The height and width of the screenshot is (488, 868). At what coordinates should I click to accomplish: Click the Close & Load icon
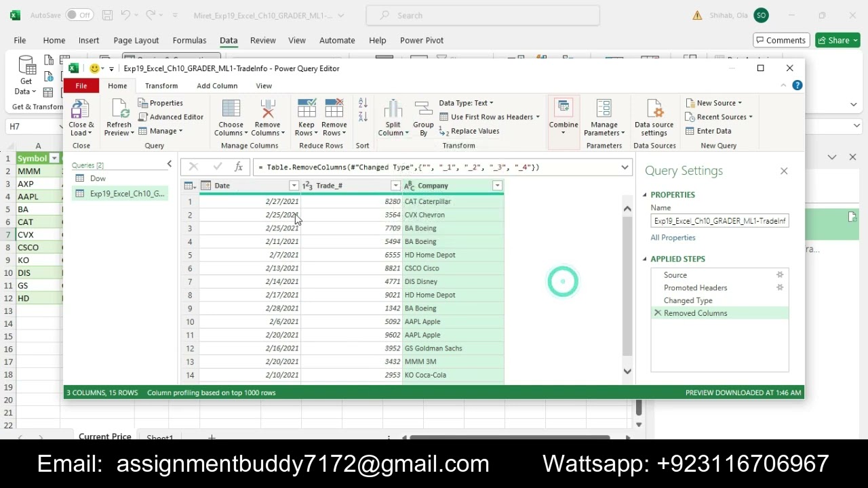80,108
